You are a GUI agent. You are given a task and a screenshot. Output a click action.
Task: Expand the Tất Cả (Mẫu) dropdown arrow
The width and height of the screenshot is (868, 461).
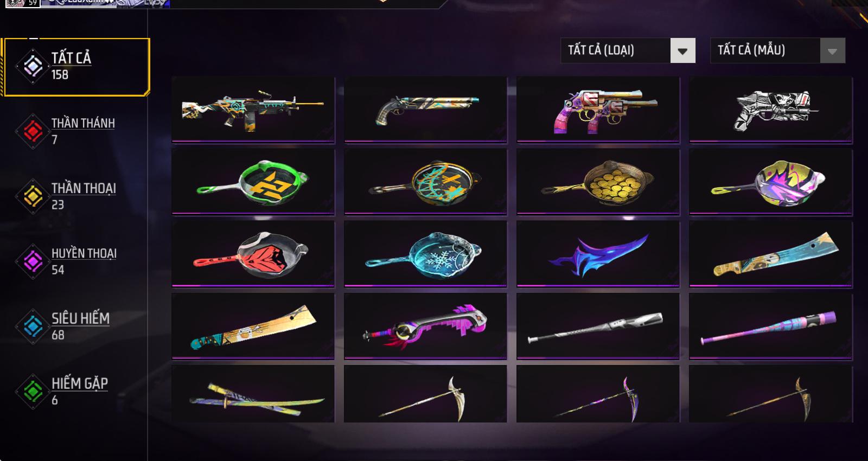coord(832,51)
